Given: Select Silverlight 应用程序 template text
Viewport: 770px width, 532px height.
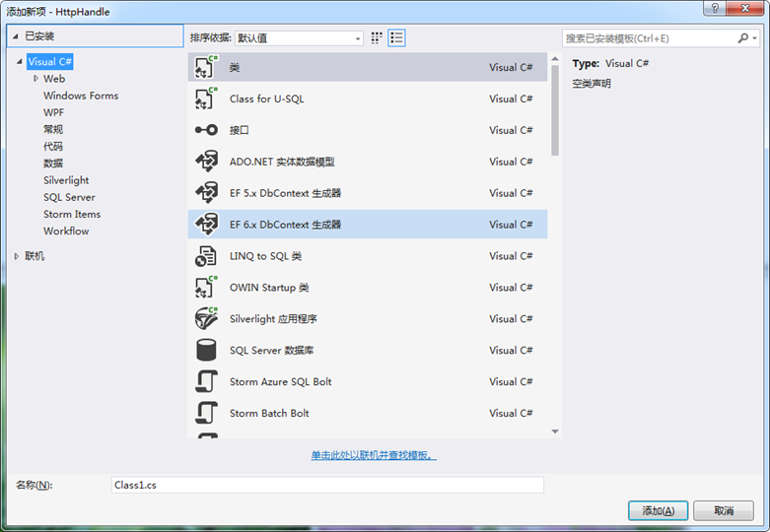Looking at the screenshot, I should [273, 318].
